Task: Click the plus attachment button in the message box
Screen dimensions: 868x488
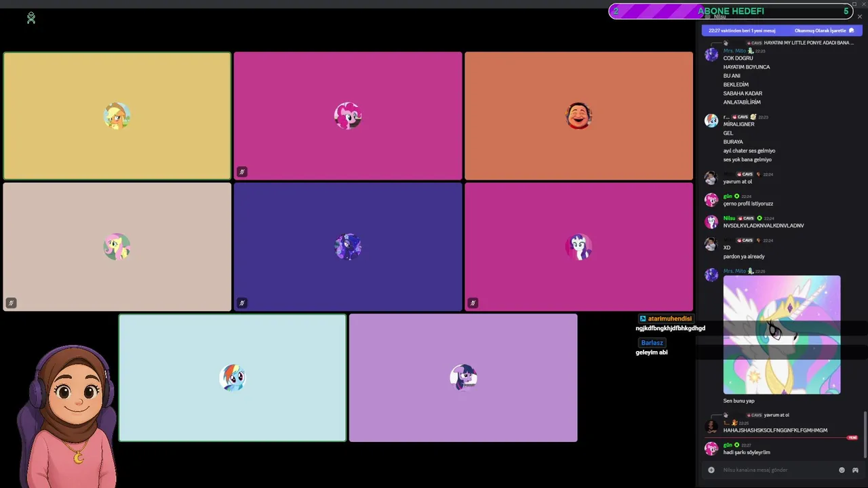Action: [x=711, y=470]
